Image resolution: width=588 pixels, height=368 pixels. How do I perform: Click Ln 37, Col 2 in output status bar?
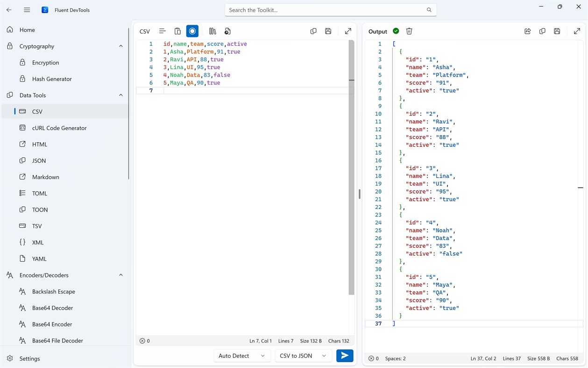pos(483,359)
